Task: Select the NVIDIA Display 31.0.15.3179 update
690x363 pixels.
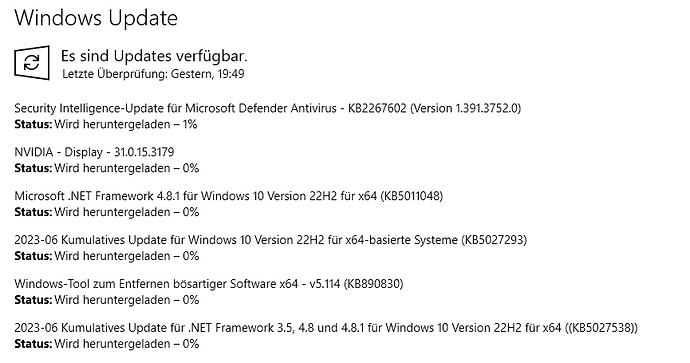Action: (x=94, y=152)
